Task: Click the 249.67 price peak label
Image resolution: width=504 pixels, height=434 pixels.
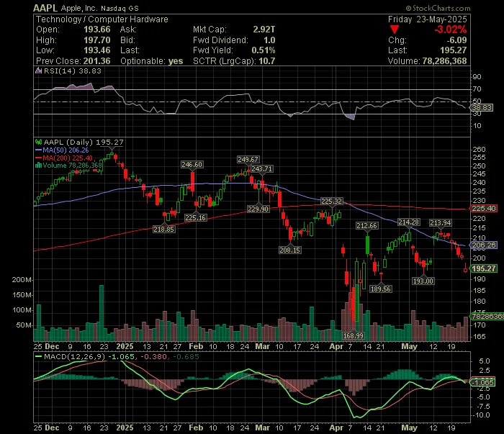Action: pyautogui.click(x=248, y=159)
